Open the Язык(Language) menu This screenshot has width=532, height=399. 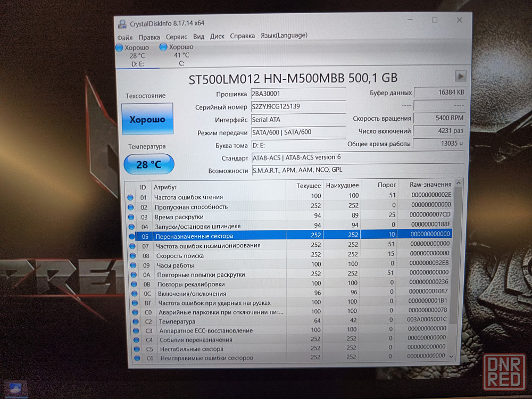click(x=284, y=36)
